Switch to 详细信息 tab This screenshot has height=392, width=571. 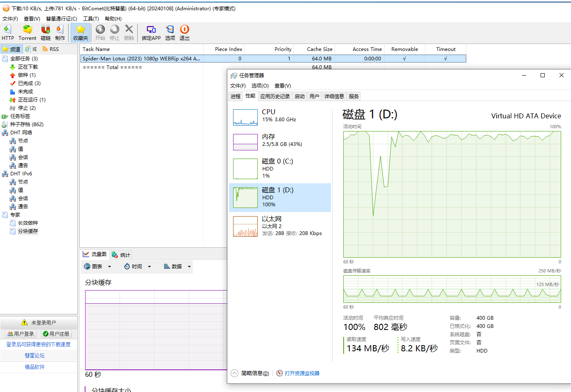pos(334,96)
